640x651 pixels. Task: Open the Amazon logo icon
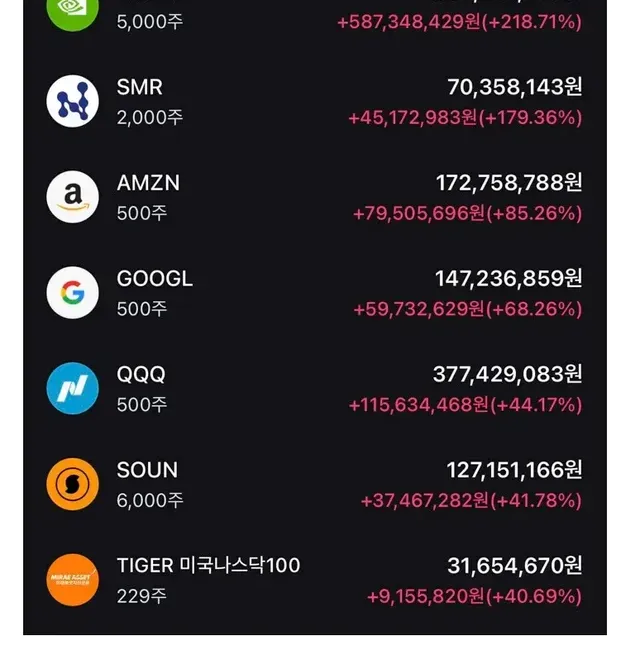pos(73,197)
